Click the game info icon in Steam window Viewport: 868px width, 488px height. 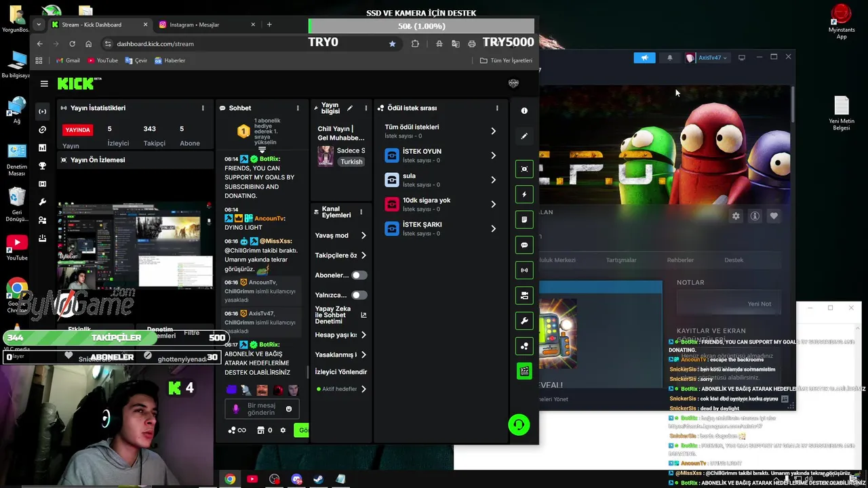pos(755,216)
